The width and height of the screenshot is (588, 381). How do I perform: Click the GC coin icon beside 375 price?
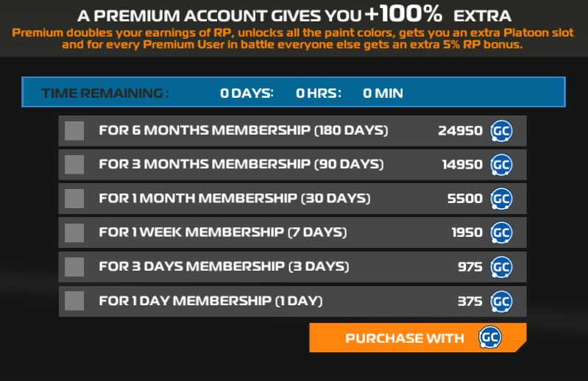pyautogui.click(x=501, y=301)
